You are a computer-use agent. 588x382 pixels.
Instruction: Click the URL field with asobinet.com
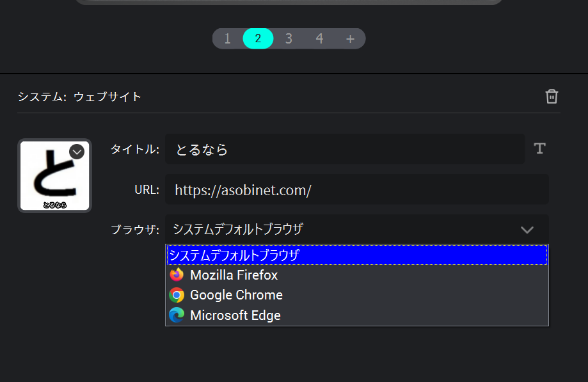[x=356, y=190]
